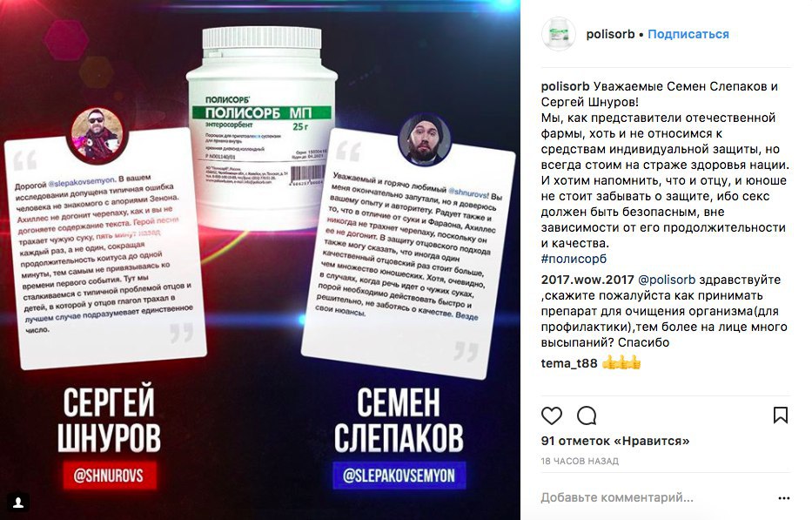
Task: Open comments via speech bubble icon
Action: pos(587,415)
